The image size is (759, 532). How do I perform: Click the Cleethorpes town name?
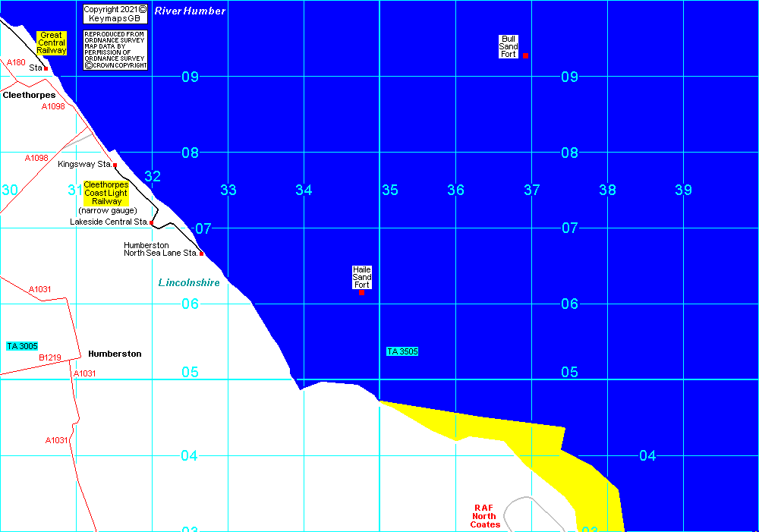(x=29, y=96)
